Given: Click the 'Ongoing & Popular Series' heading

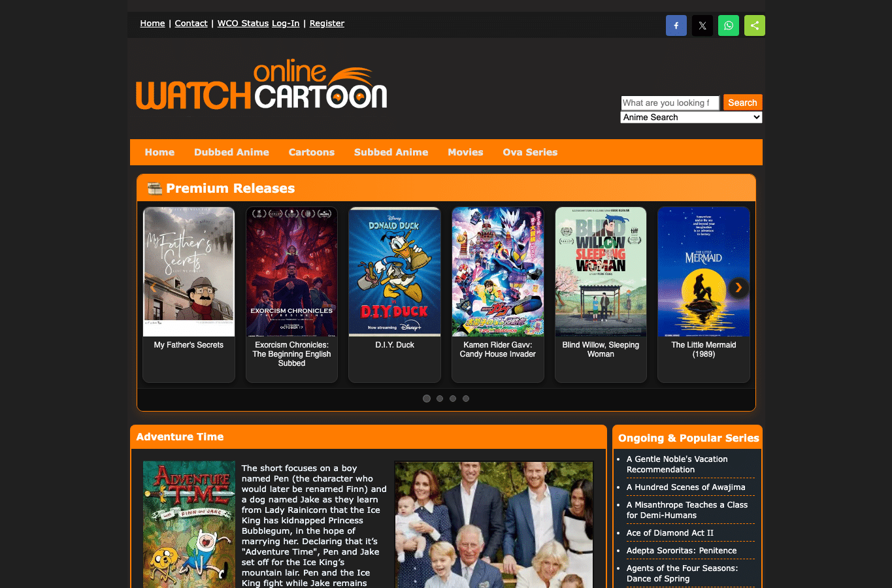Looking at the screenshot, I should (689, 438).
